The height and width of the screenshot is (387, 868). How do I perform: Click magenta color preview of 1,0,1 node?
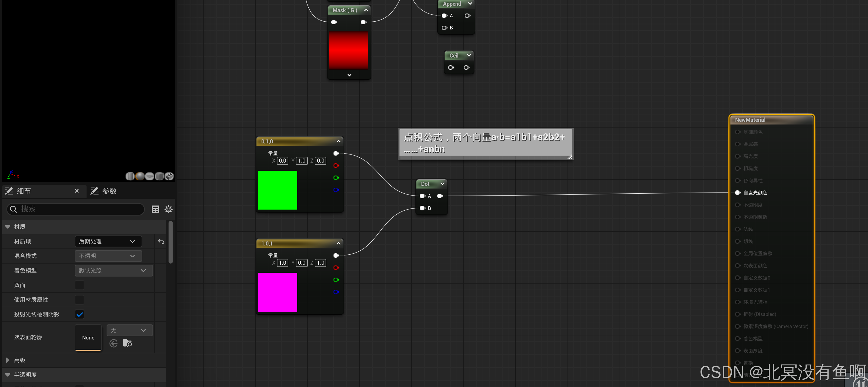coord(278,292)
